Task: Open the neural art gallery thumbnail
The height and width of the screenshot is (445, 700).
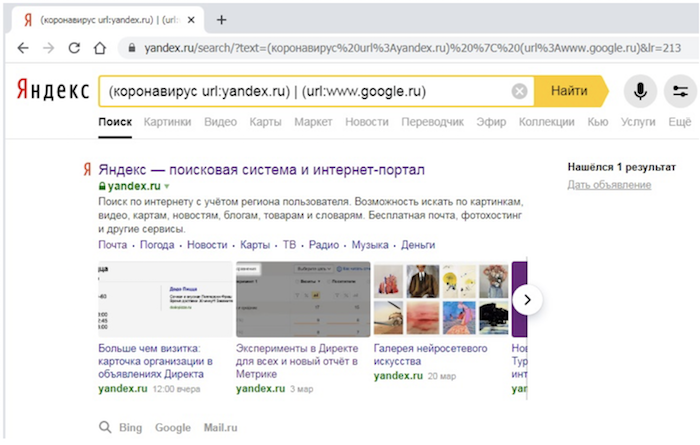Action: pyautogui.click(x=441, y=299)
